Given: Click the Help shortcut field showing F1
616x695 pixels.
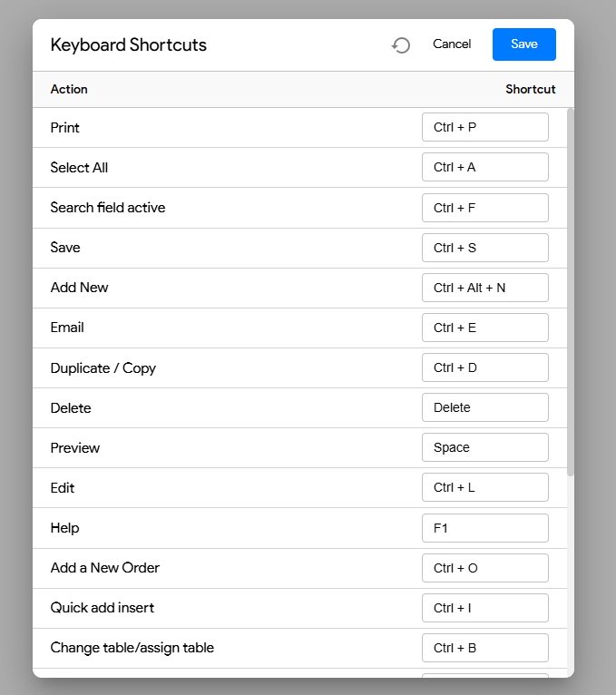Looking at the screenshot, I should click(x=485, y=528).
